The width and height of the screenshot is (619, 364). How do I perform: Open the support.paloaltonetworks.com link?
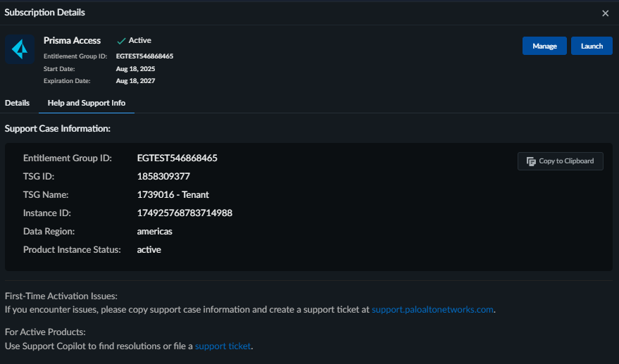coord(432,309)
